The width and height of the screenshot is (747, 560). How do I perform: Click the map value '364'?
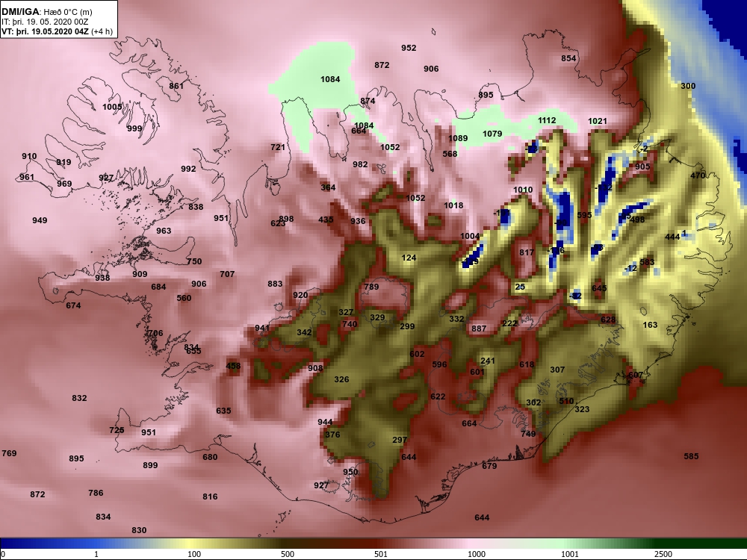pos(328,187)
